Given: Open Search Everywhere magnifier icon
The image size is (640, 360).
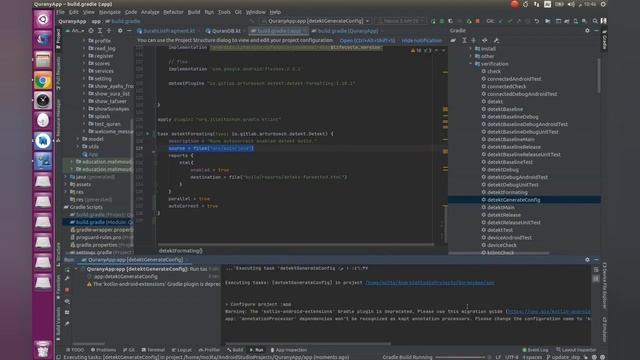Looking at the screenshot, I should pos(595,21).
